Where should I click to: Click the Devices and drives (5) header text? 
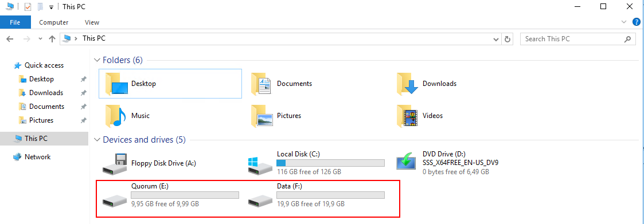tap(144, 140)
